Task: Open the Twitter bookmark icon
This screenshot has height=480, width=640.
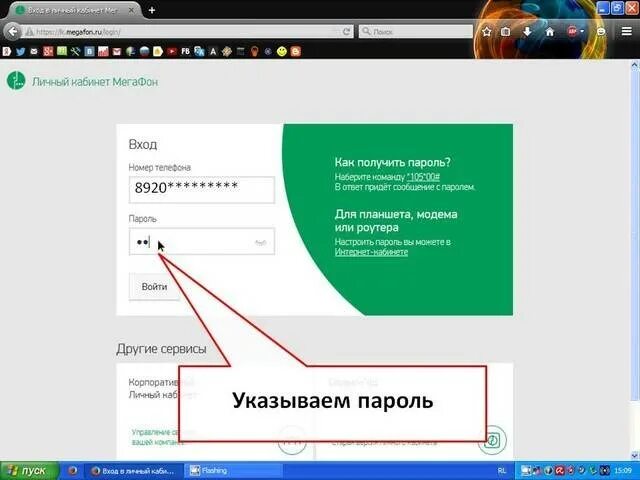Action: click(x=20, y=51)
